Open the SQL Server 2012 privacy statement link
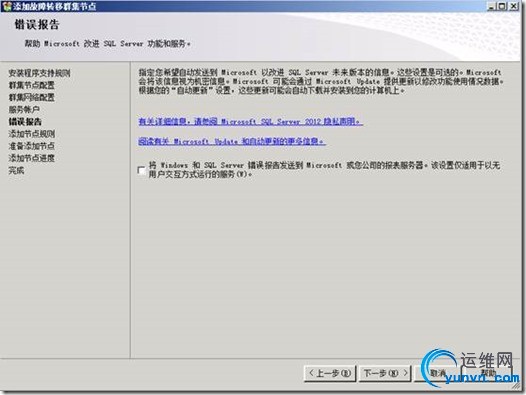The image size is (526, 395). (x=250, y=121)
